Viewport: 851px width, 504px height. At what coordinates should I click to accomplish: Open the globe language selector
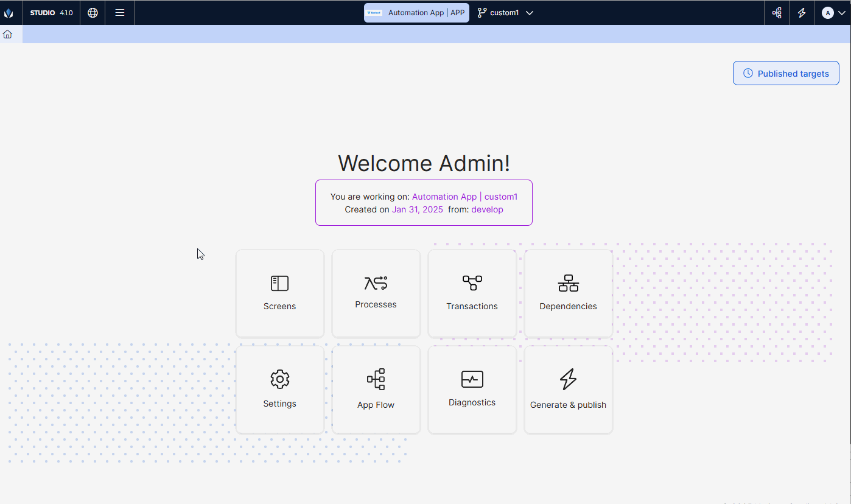[93, 13]
